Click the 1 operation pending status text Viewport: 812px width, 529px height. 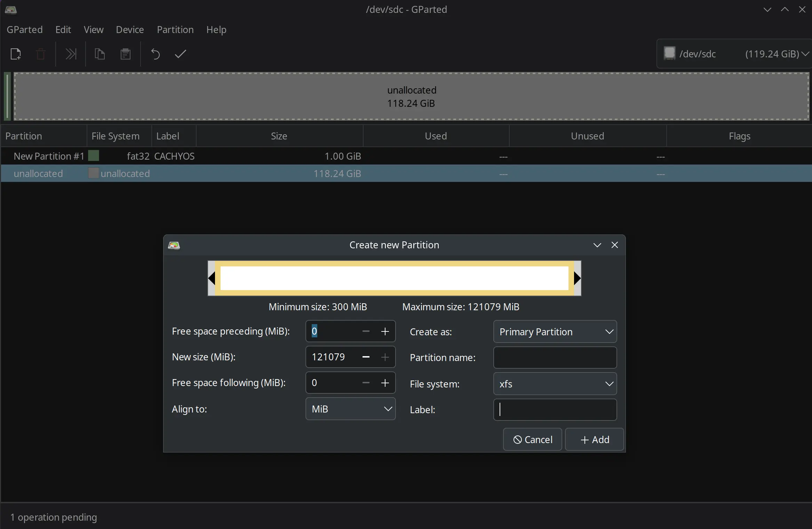pyautogui.click(x=54, y=517)
